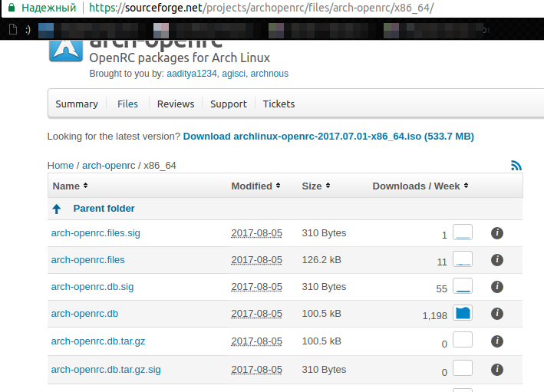Open the Files tab
Viewport: 544px width, 392px height.
point(127,104)
